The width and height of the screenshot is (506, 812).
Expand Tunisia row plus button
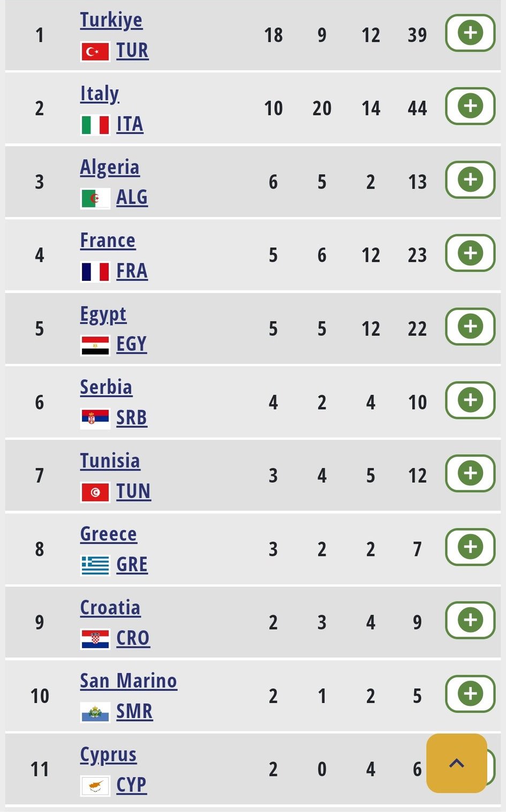[470, 473]
